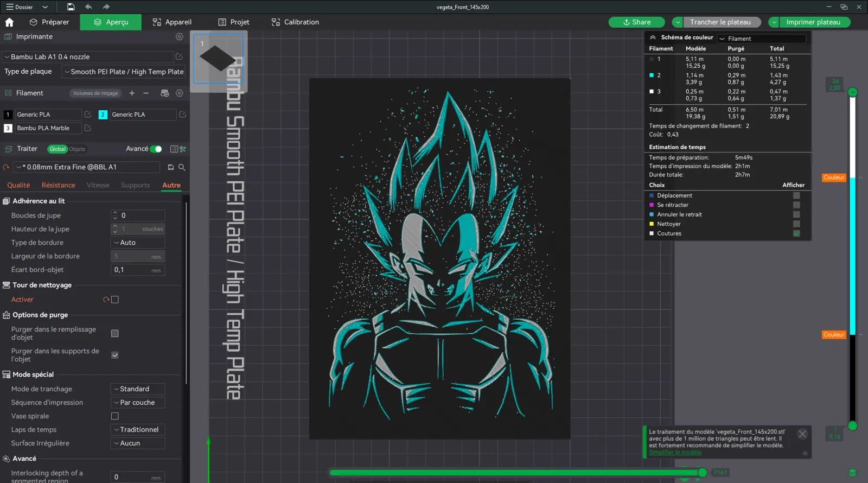
Task: Open the Type de plaque dropdown
Action: click(124, 72)
